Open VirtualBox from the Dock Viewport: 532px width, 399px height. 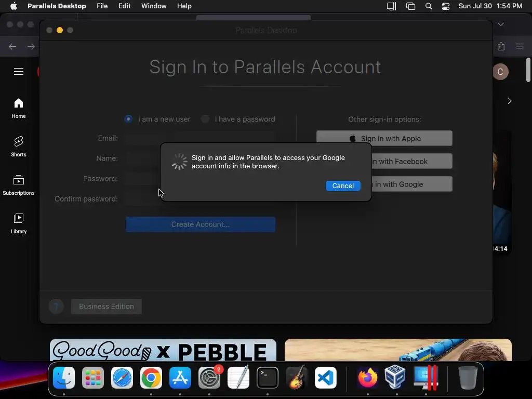[395, 377]
